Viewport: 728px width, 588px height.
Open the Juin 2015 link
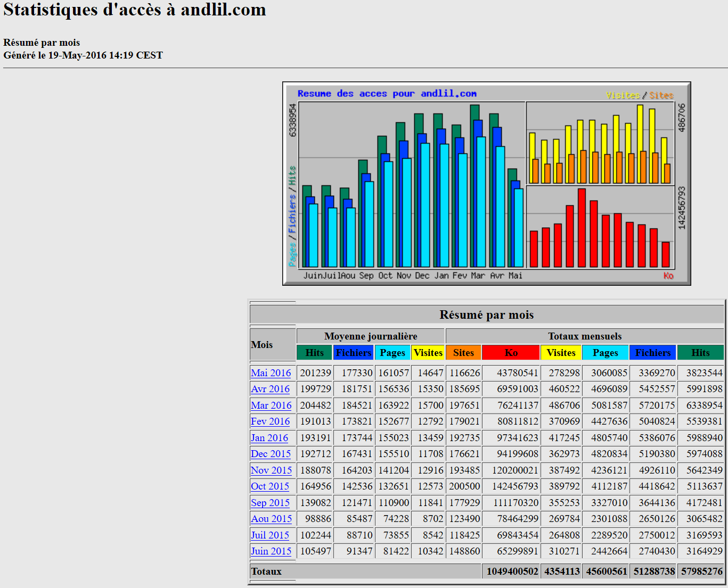[x=271, y=551]
